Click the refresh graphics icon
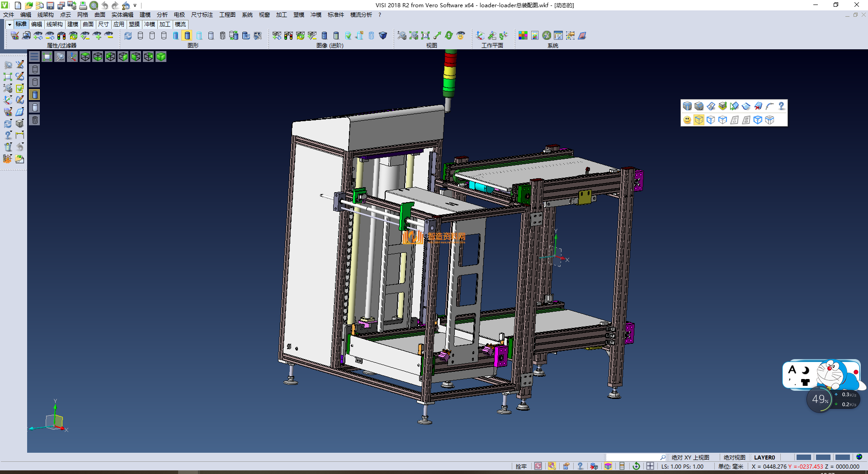This screenshot has width=868, height=474. pyautogui.click(x=128, y=36)
